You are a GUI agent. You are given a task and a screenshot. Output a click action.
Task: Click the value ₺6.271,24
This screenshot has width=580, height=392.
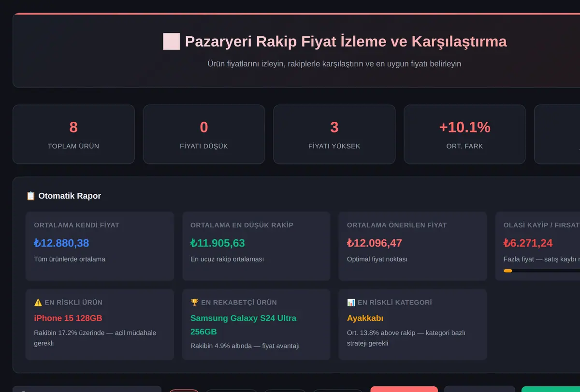[x=528, y=243]
